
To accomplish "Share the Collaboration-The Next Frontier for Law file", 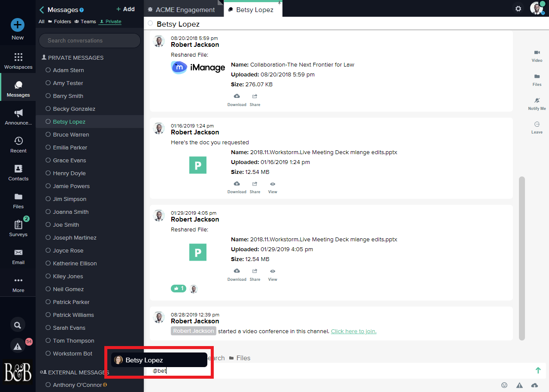I will click(255, 100).
